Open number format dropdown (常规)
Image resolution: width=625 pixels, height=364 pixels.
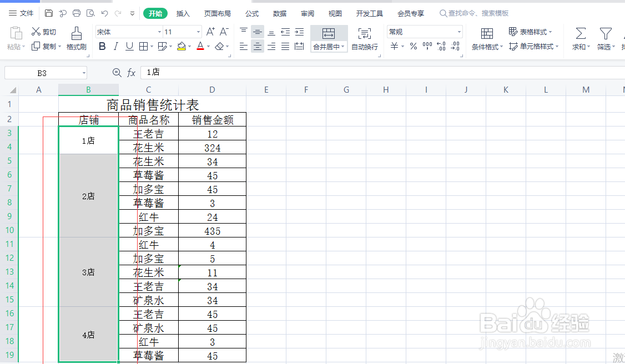459,32
